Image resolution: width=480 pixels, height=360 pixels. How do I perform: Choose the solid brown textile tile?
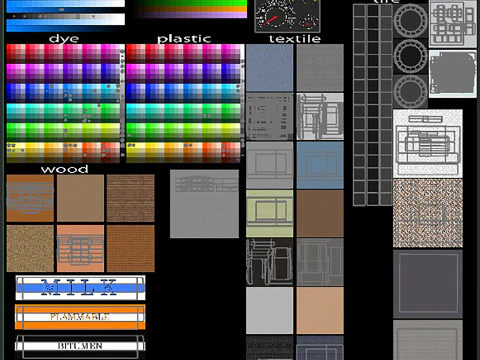[x=320, y=213]
